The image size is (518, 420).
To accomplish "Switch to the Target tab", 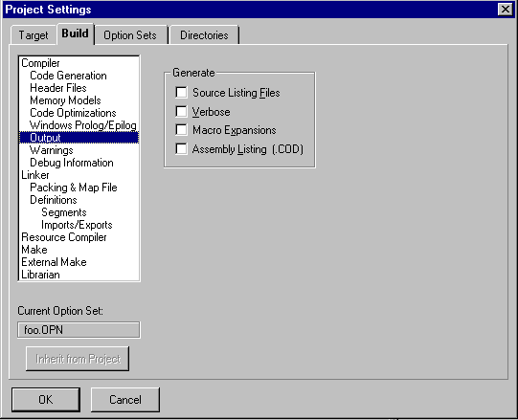I will [34, 35].
